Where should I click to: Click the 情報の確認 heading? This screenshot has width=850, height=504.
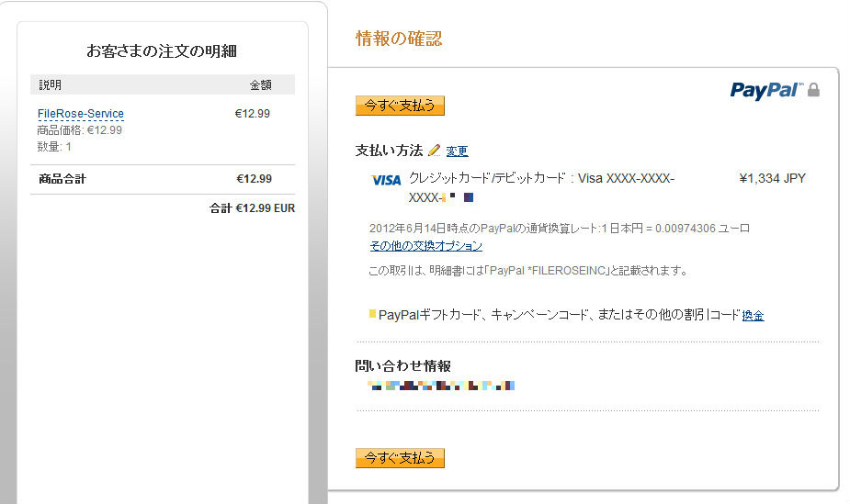tap(399, 39)
